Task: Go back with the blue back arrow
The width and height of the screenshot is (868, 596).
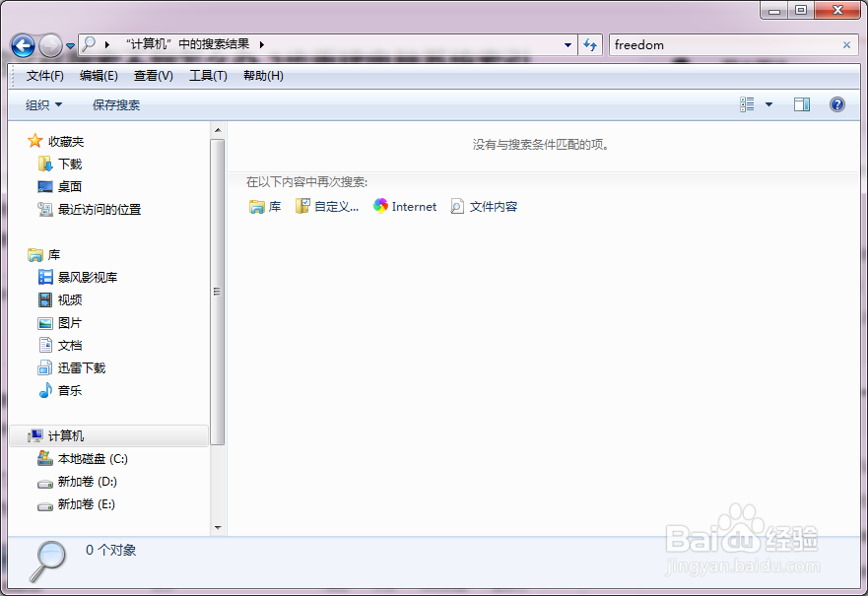Action: point(23,46)
